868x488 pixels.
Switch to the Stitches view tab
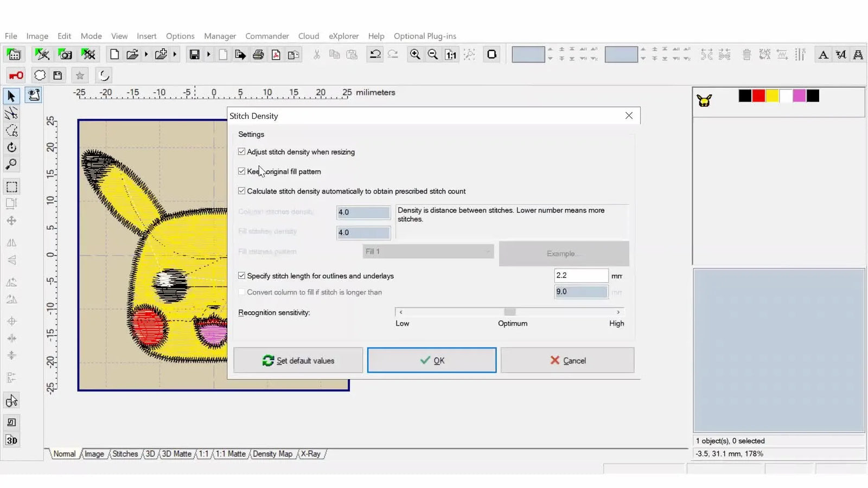pos(125,454)
